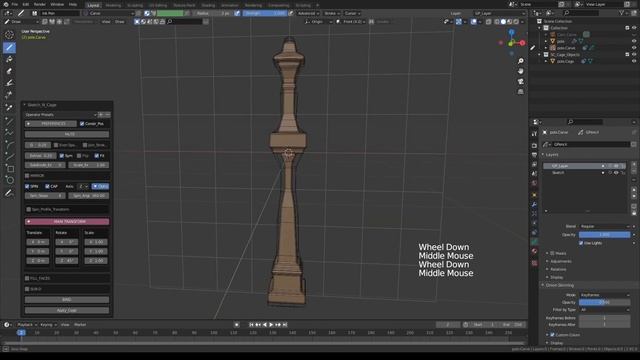Select the Draw tool in the toolbar
Screen dimensions: 640x360
coord(9,47)
